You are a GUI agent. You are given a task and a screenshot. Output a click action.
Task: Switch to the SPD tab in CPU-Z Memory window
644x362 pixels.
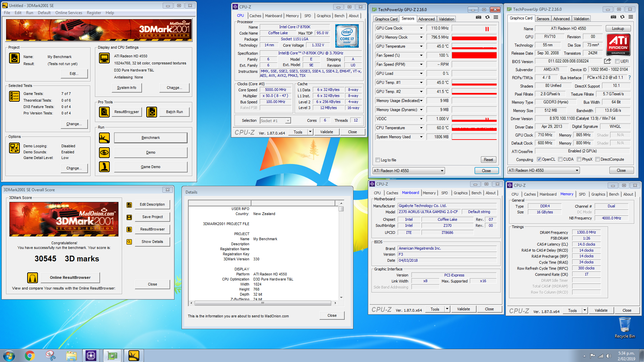[582, 194]
